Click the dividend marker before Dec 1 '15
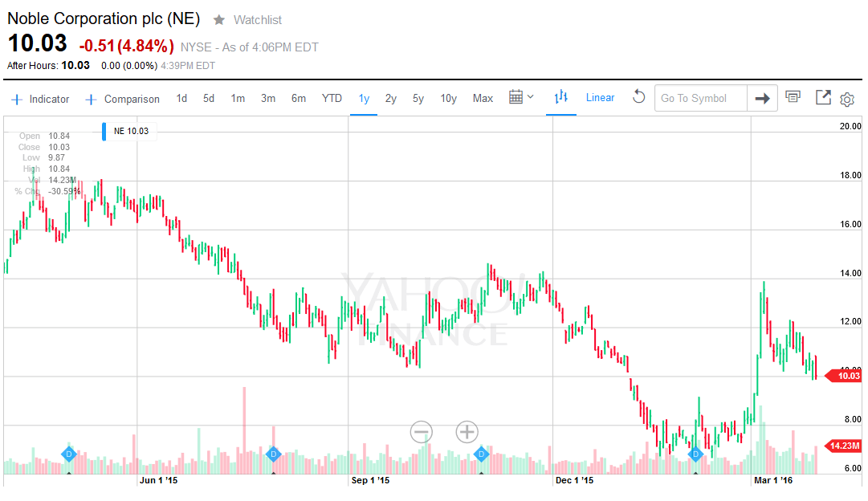This screenshot has height=501, width=868. coord(481,454)
